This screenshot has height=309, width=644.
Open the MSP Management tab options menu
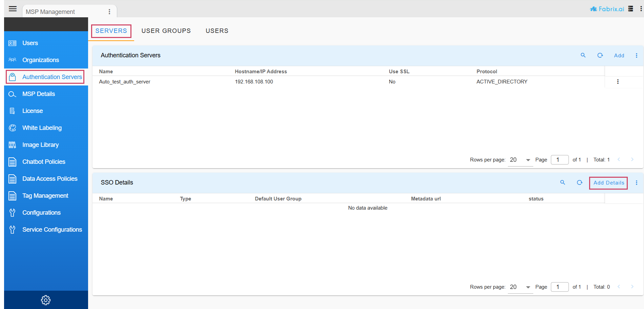pos(109,12)
